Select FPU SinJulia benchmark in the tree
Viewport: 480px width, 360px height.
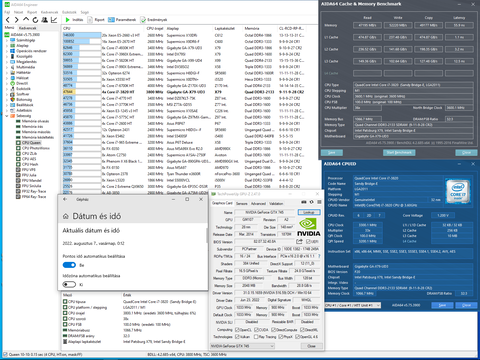28,186
